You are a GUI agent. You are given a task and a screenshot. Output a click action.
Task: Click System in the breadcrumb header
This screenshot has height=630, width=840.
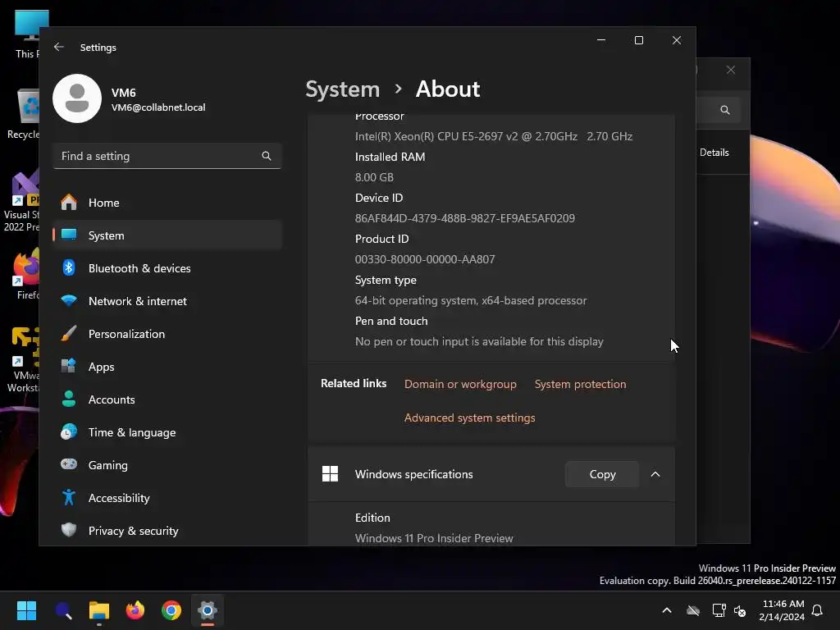pos(342,89)
